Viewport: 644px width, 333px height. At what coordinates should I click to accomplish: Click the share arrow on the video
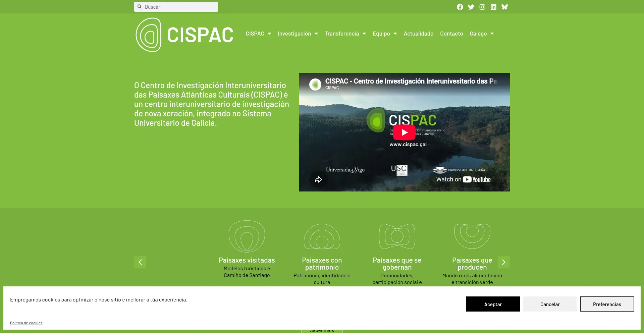[x=318, y=180]
